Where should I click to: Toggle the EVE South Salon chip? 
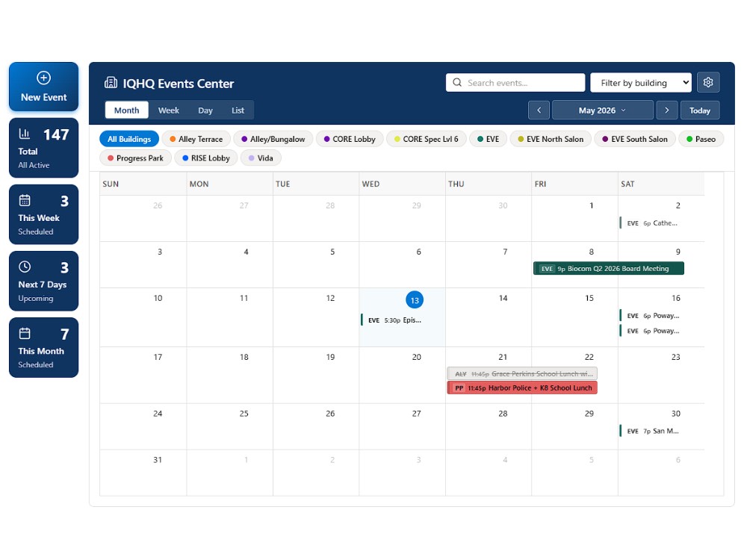634,139
